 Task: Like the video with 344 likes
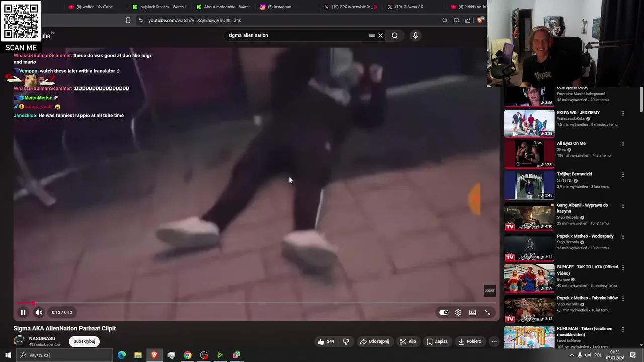[326, 341]
